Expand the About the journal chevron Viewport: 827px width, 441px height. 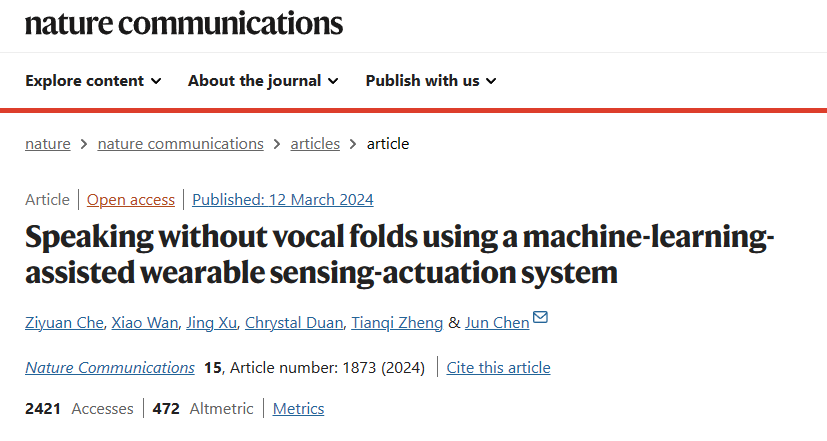(x=333, y=81)
